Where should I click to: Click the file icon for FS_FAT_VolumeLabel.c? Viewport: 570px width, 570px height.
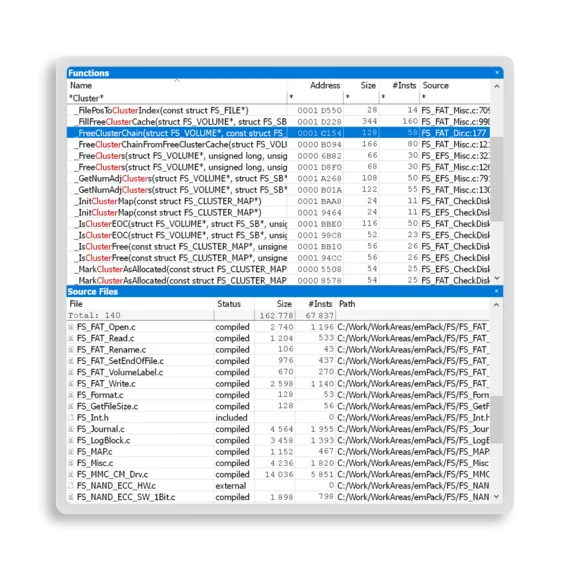(x=71, y=372)
